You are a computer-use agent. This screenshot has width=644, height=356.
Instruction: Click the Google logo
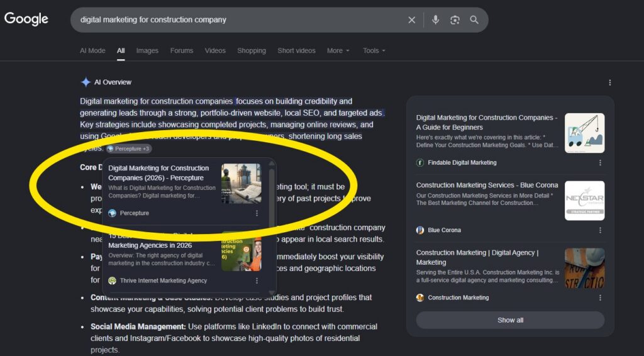pyautogui.click(x=26, y=18)
